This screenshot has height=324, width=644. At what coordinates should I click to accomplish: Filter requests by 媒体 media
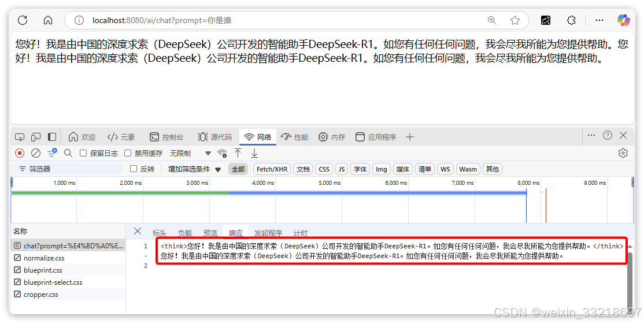tap(402, 169)
